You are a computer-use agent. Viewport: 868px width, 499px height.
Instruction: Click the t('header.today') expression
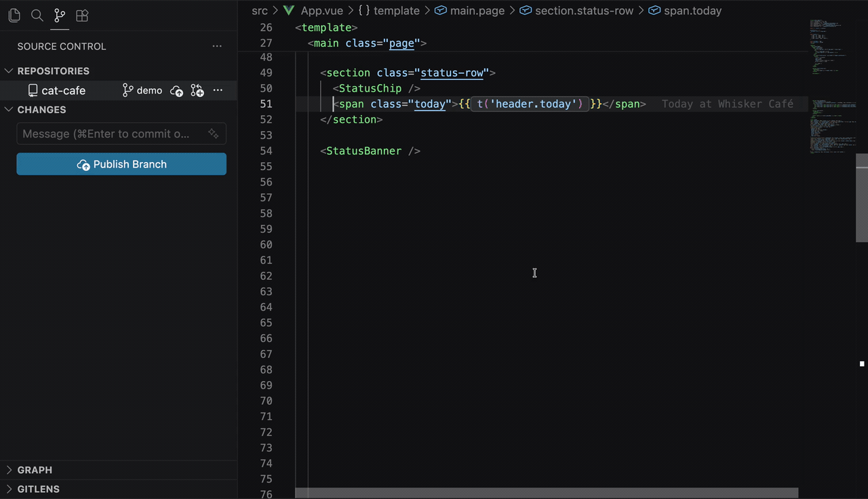(x=530, y=104)
